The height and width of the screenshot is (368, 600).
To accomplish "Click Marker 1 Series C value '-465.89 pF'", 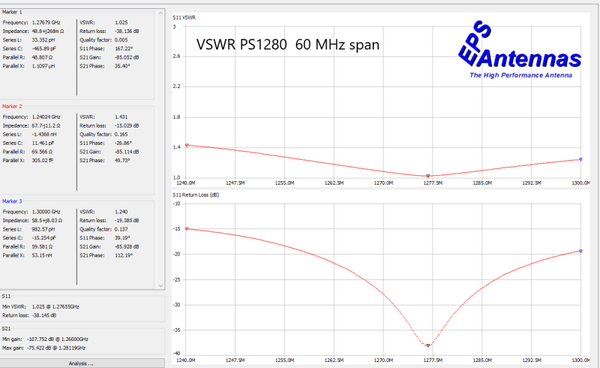I will (x=44, y=49).
